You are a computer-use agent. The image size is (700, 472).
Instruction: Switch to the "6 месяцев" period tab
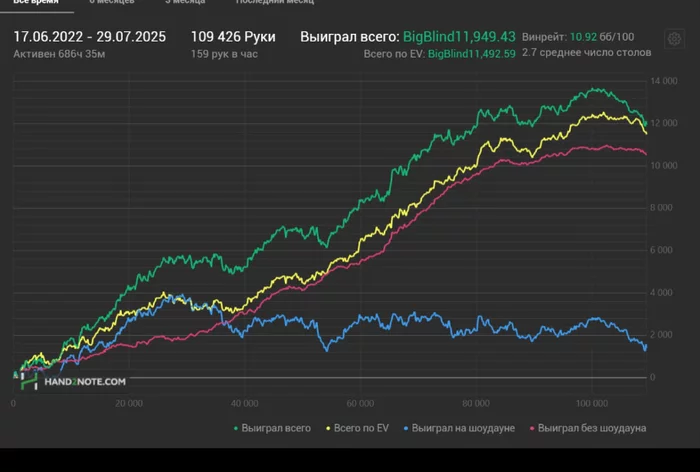(112, 2)
